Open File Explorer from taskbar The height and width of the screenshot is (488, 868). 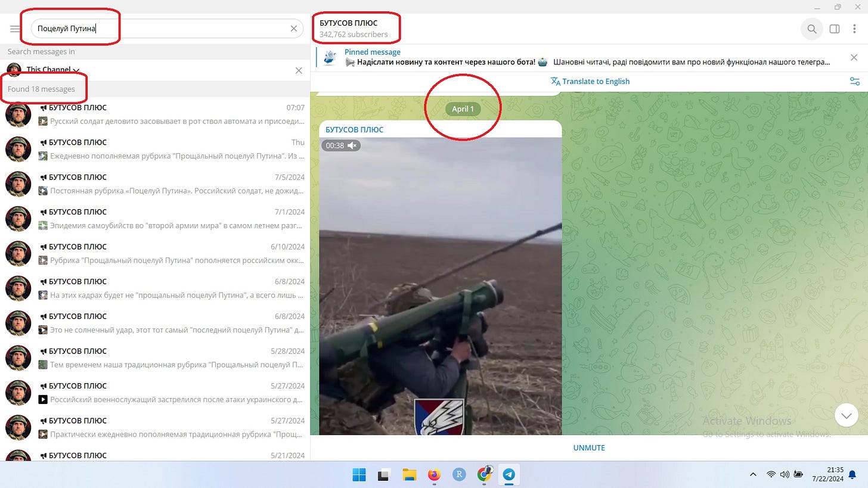coord(409,474)
